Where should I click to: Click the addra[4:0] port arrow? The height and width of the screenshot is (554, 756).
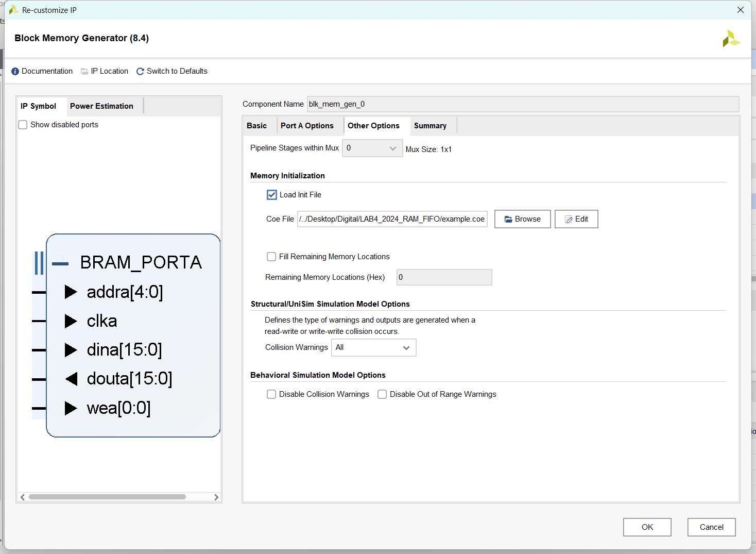[x=71, y=292]
